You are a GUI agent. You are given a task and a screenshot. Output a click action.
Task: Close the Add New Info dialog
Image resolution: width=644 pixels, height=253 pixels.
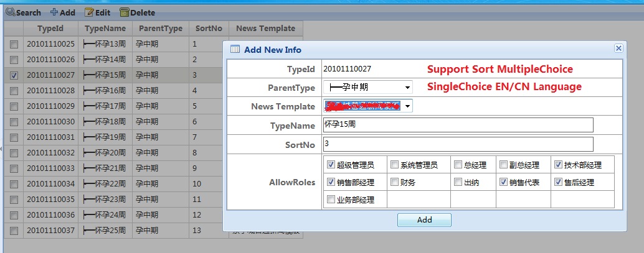618,48
